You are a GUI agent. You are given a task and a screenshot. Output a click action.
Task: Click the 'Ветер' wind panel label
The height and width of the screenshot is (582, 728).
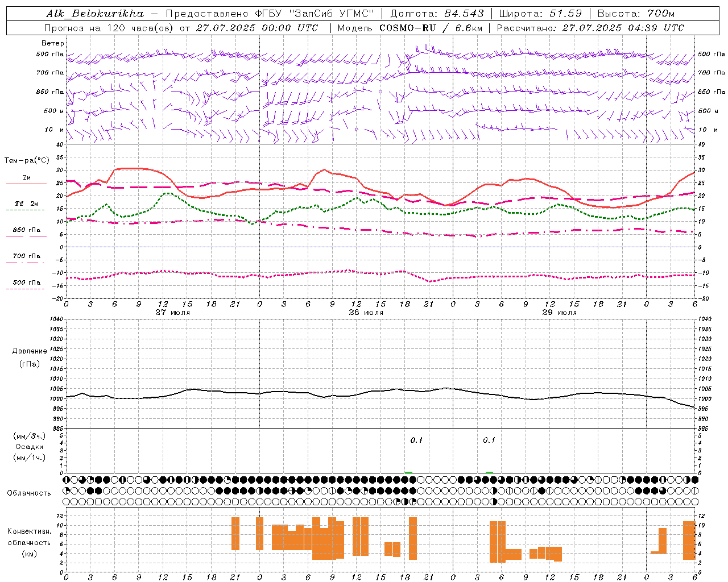point(53,43)
